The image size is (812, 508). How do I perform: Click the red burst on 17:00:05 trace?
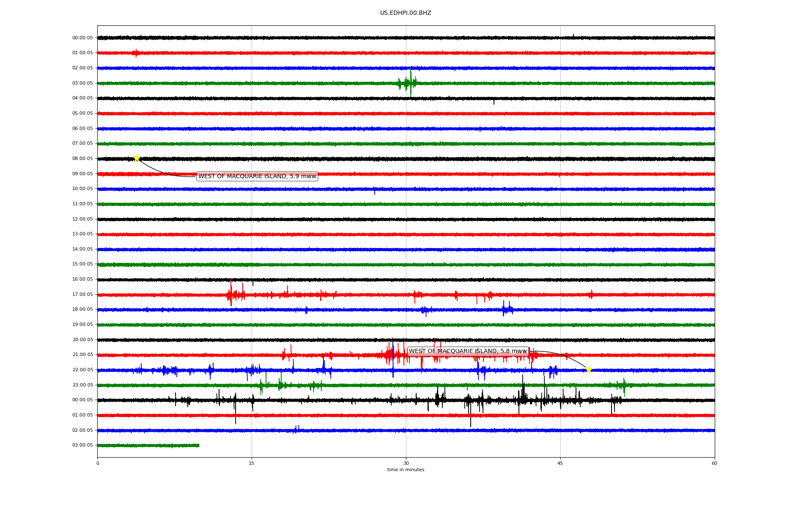[232, 294]
